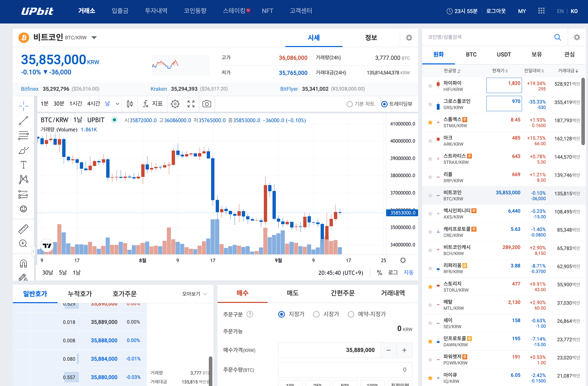Open chart settings gear in toolbar
Screen dimensions: 588x386
pyautogui.click(x=175, y=104)
